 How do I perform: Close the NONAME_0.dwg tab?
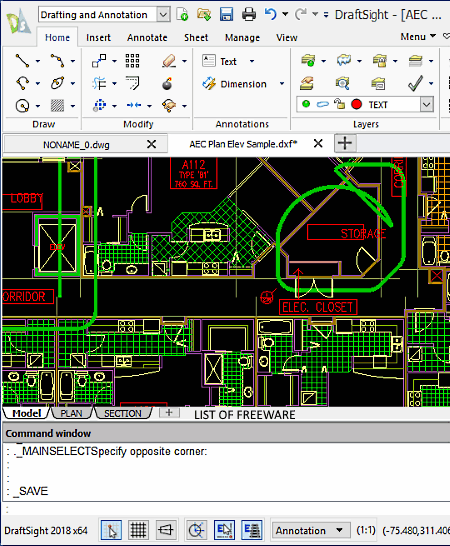pos(152,144)
